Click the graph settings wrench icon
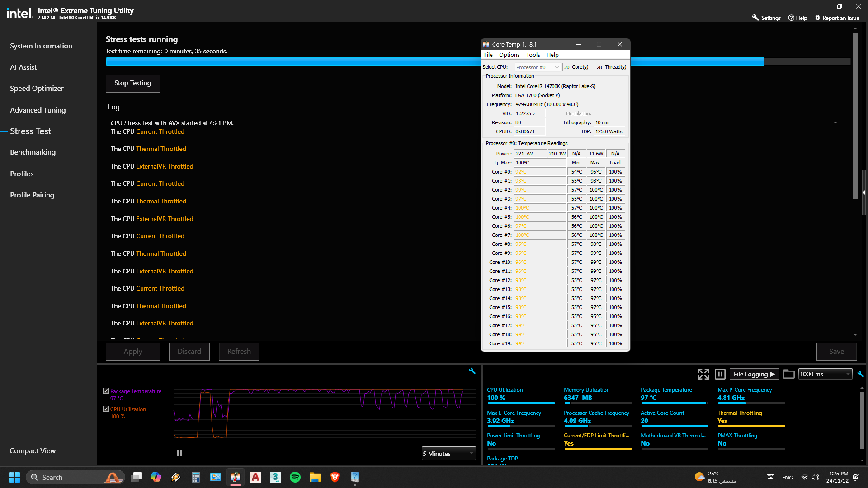This screenshot has width=868, height=488. [x=472, y=371]
